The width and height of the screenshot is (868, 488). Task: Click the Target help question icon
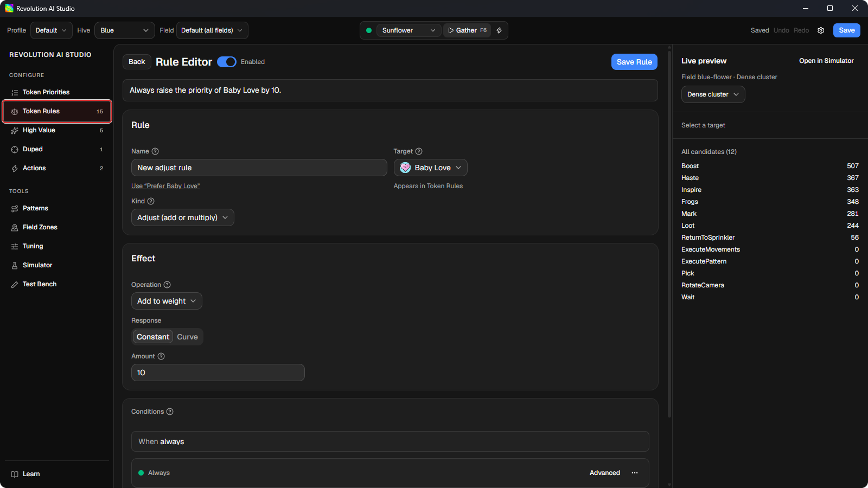(419, 151)
